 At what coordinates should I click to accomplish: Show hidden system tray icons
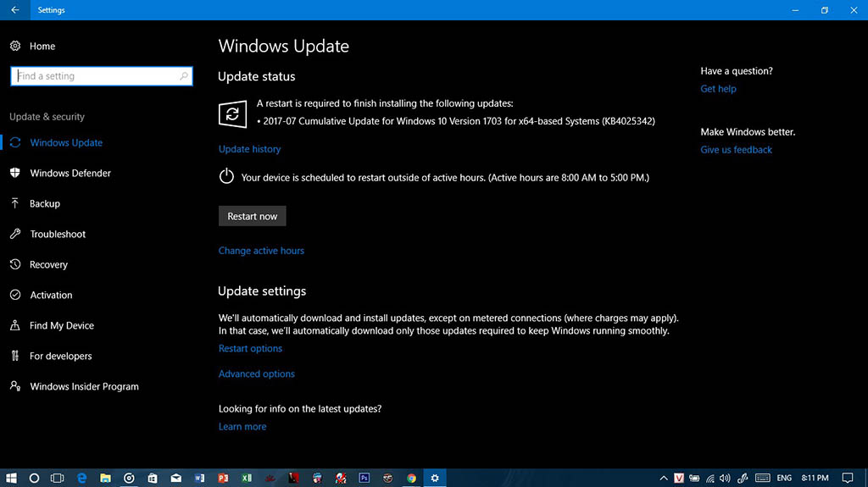[663, 478]
